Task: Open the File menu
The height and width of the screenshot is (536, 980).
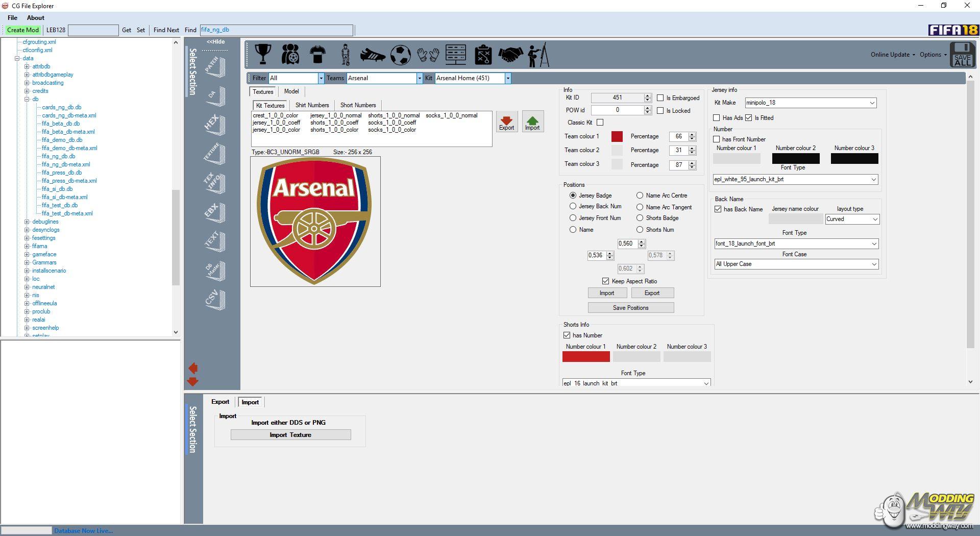Action: [x=13, y=18]
